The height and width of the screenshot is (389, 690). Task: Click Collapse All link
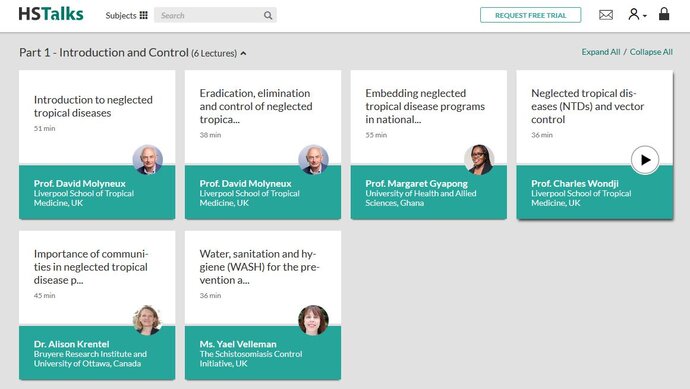pos(651,52)
